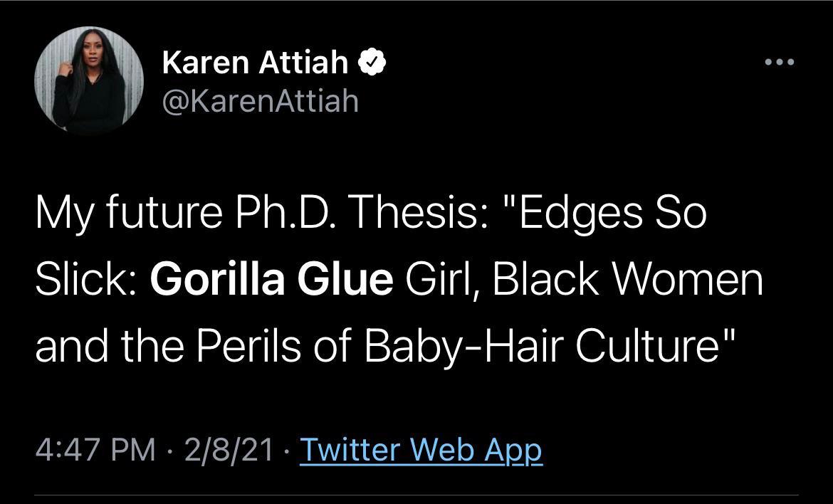Open the Twitter Web App source link

(421, 449)
